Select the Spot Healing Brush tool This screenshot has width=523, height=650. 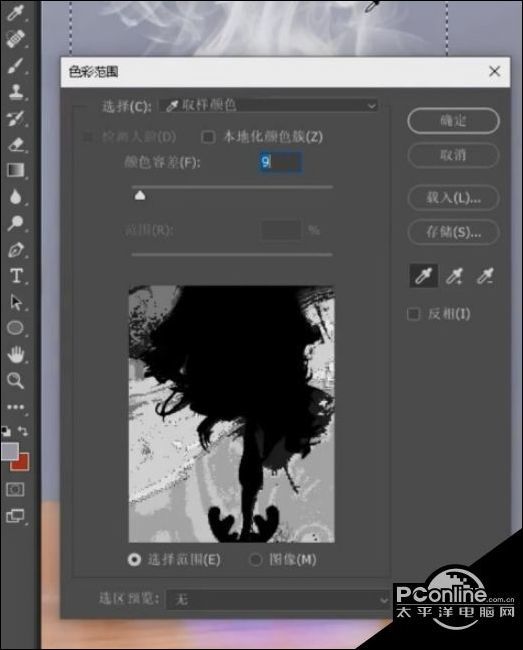click(16, 39)
